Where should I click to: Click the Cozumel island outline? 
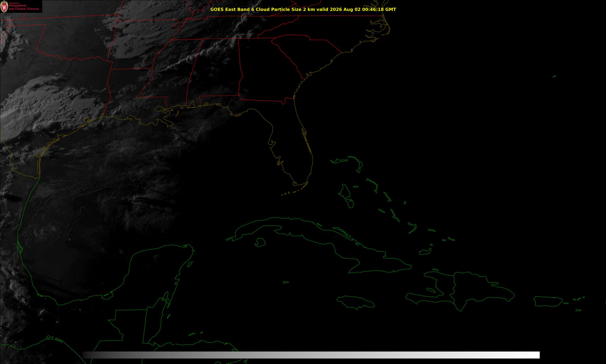pyautogui.click(x=190, y=264)
